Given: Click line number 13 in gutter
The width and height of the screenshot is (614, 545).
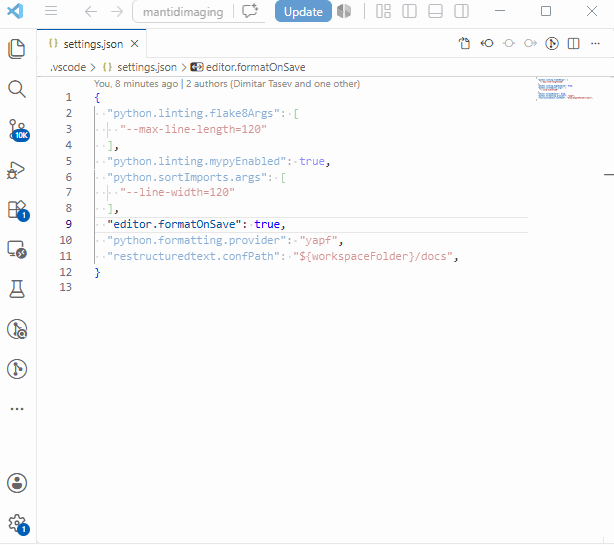Looking at the screenshot, I should pyautogui.click(x=66, y=287).
